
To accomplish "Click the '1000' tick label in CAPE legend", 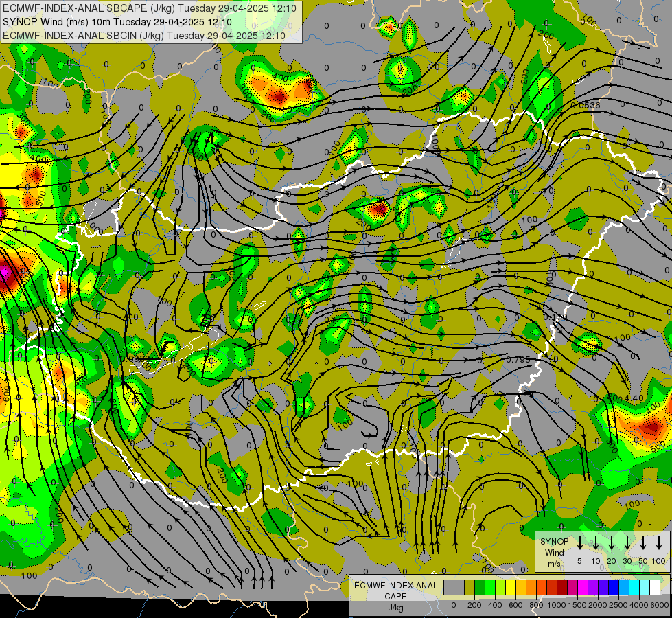I will tap(557, 605).
